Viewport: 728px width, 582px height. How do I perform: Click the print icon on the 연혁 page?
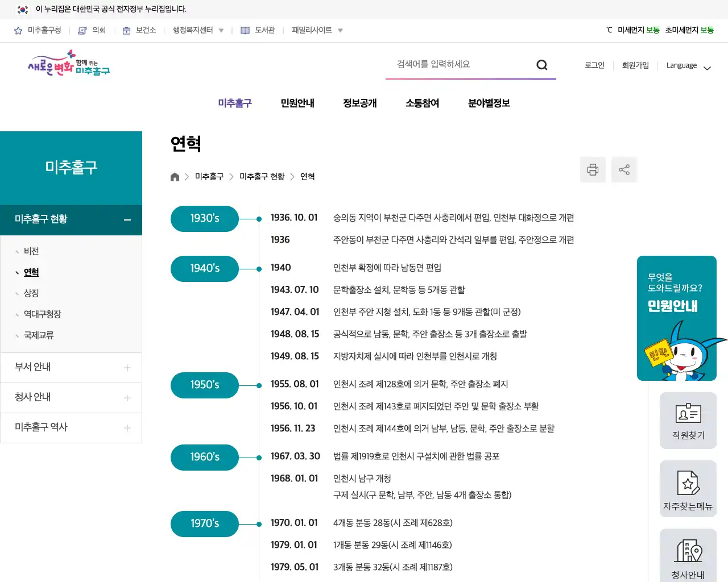593,169
